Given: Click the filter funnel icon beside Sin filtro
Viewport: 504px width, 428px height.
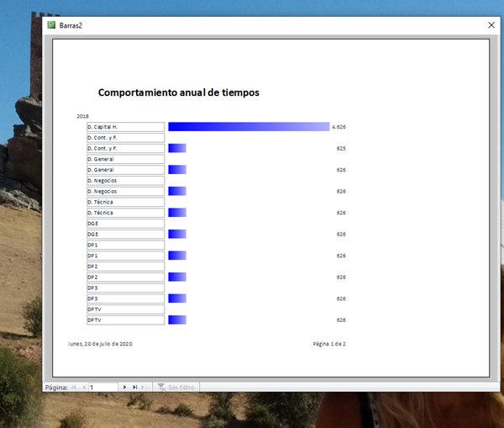Looking at the screenshot, I should coord(161,387).
